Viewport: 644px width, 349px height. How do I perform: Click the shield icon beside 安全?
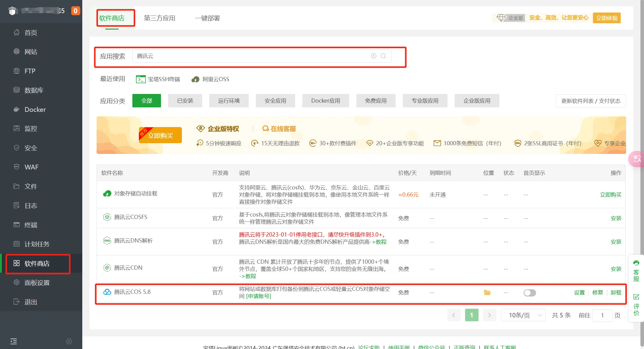point(17,148)
